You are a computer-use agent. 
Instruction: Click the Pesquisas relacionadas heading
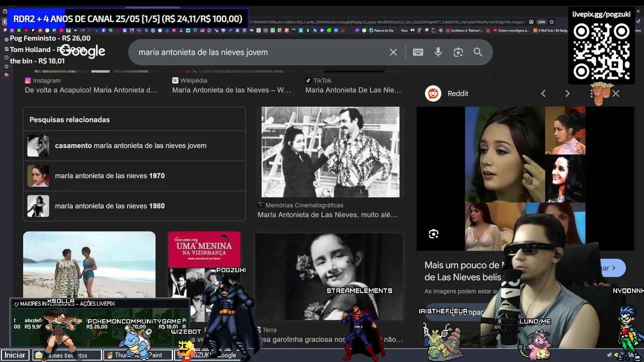pyautogui.click(x=69, y=120)
